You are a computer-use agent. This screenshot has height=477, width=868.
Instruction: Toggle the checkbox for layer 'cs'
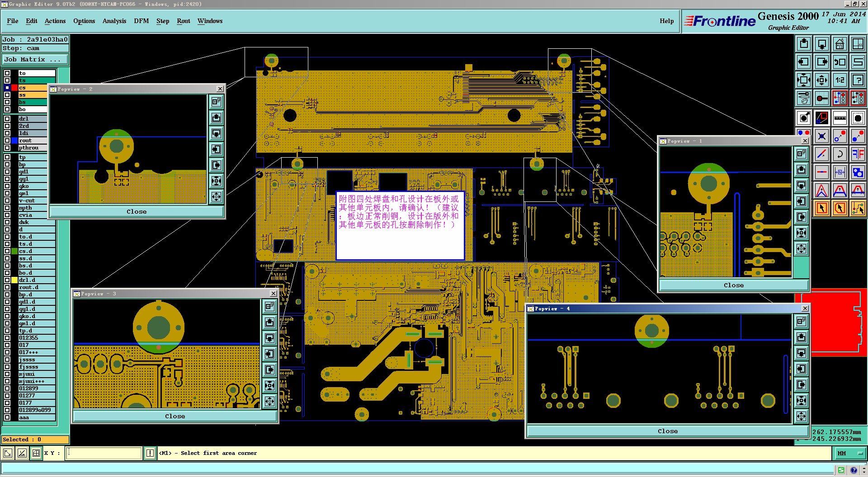pyautogui.click(x=7, y=88)
